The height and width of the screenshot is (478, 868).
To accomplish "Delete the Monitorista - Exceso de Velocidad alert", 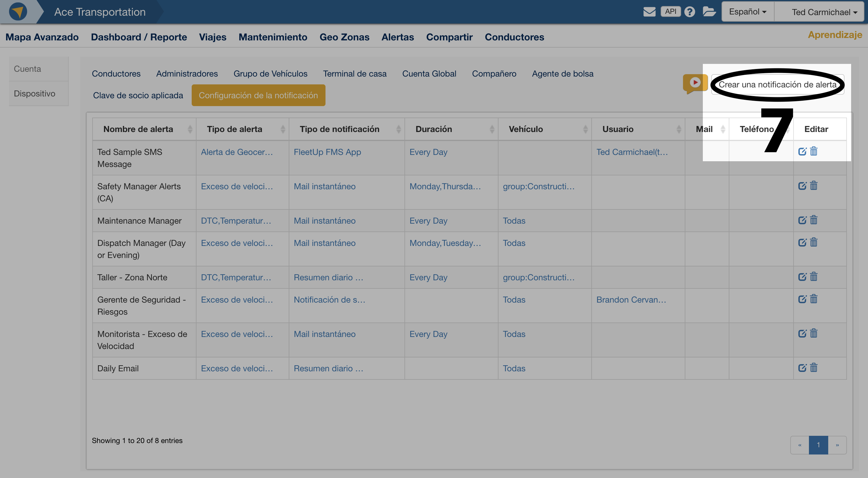I will click(x=814, y=333).
